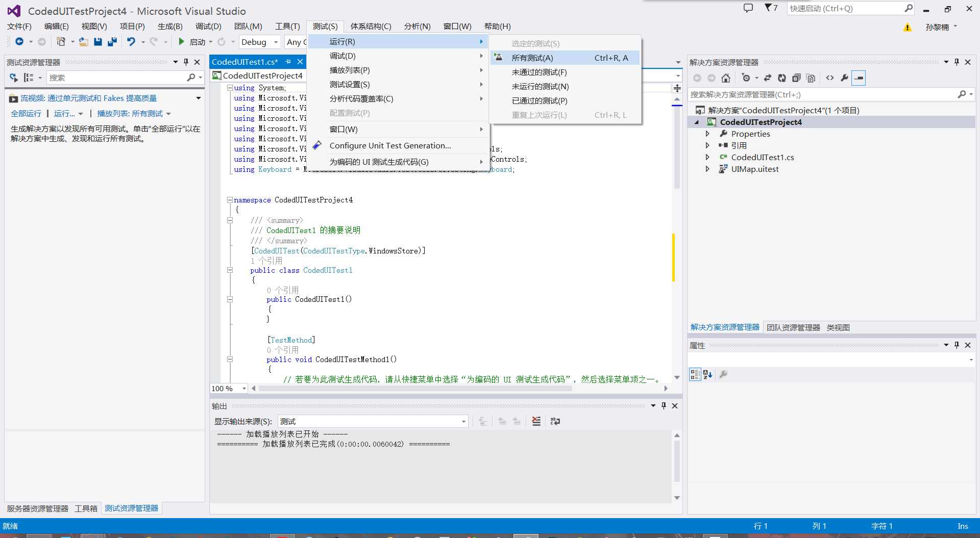Click the solution explorer search field
This screenshot has height=538, width=980.
click(x=822, y=94)
